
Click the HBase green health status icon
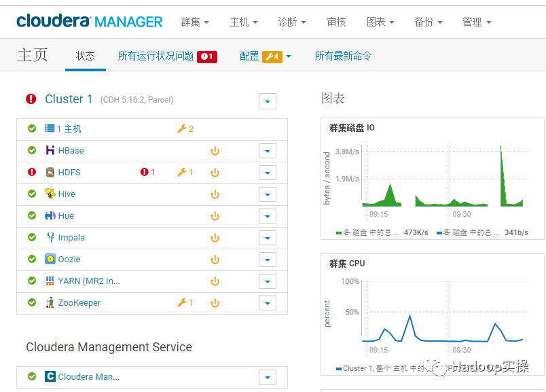coord(32,150)
